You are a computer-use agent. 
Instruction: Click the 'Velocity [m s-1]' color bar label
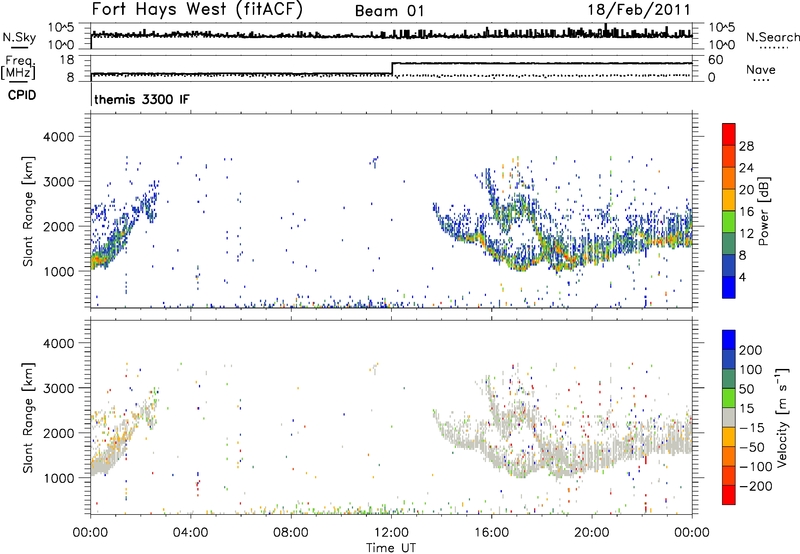(781, 417)
